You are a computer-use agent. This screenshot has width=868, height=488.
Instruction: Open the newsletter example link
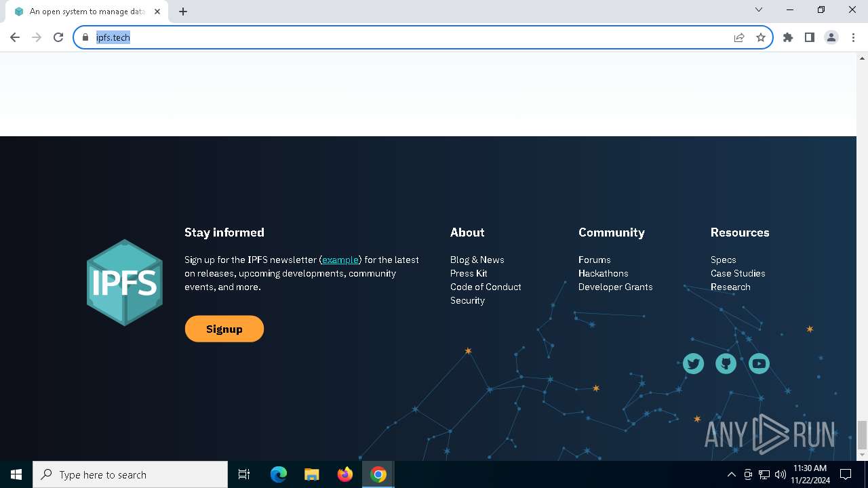[x=340, y=260]
